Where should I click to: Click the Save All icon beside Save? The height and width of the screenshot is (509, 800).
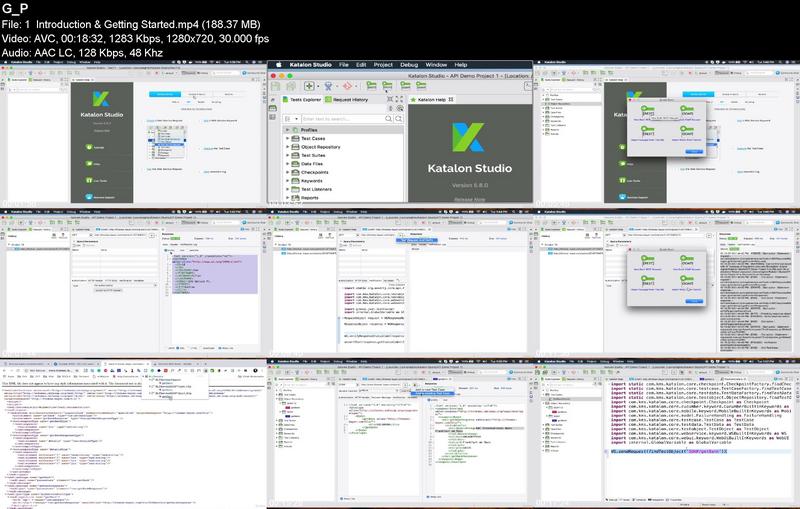[291, 86]
